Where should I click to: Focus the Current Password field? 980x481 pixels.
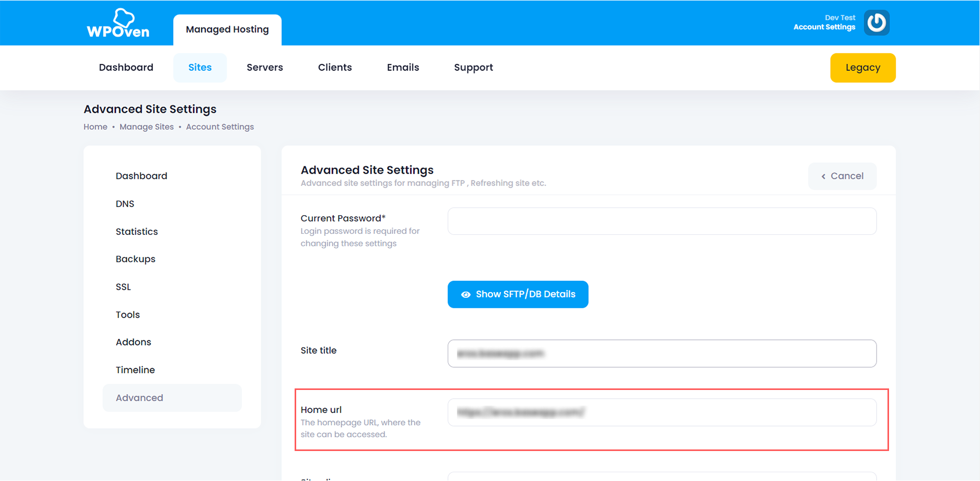(662, 221)
